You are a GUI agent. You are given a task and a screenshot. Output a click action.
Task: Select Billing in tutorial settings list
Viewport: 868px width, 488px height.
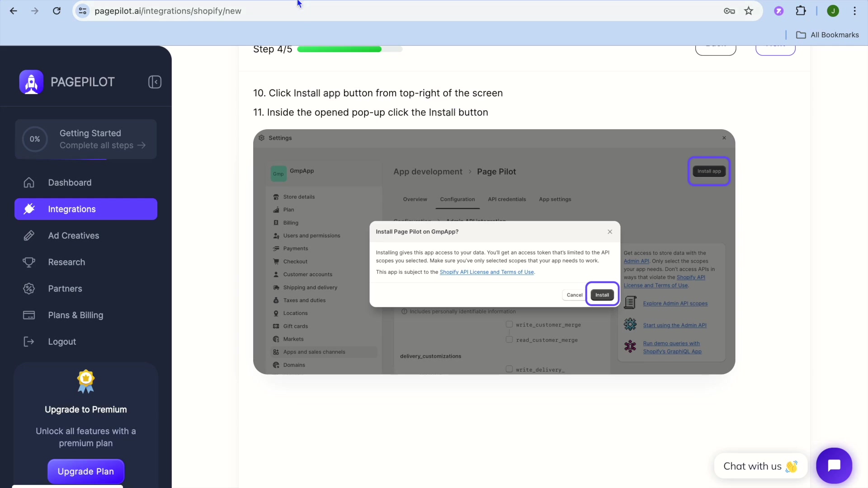[x=290, y=223]
